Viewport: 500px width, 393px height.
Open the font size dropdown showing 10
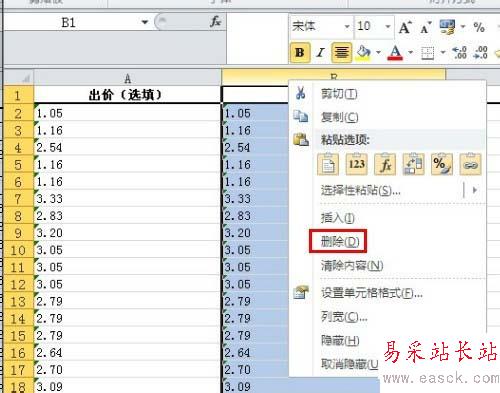388,26
